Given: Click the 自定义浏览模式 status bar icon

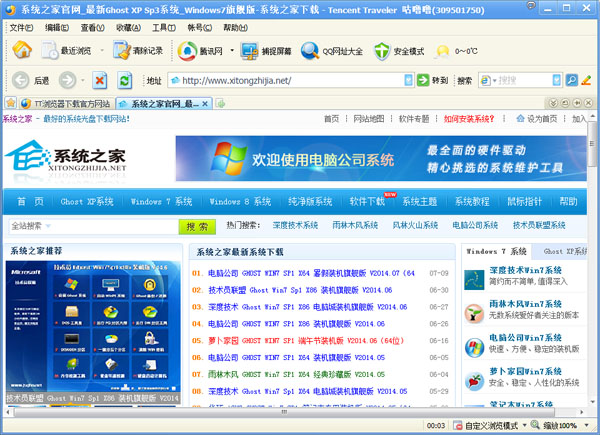Looking at the screenshot, I should pos(457,425).
